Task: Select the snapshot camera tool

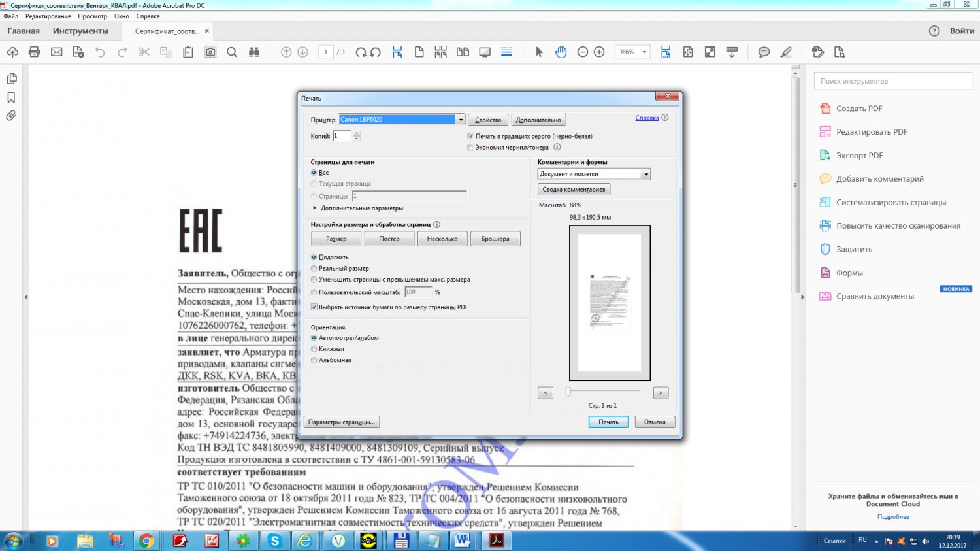Action: (x=210, y=52)
